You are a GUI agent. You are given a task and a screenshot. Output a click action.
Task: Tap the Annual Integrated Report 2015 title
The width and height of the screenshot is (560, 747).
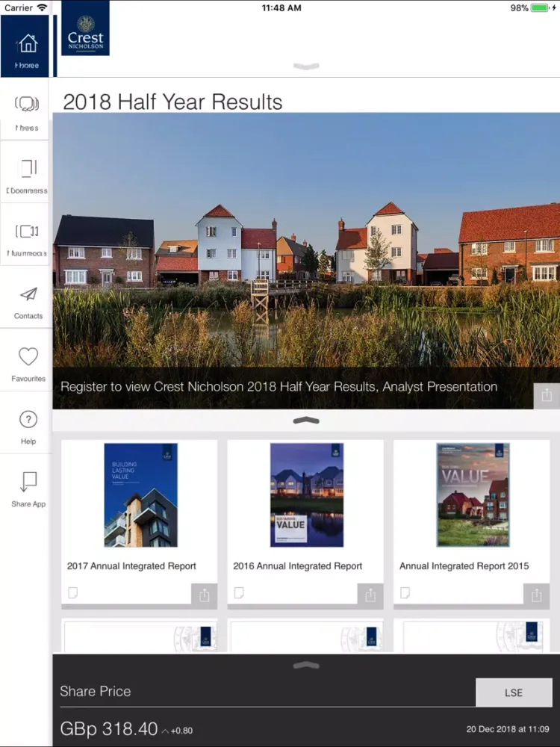(464, 566)
